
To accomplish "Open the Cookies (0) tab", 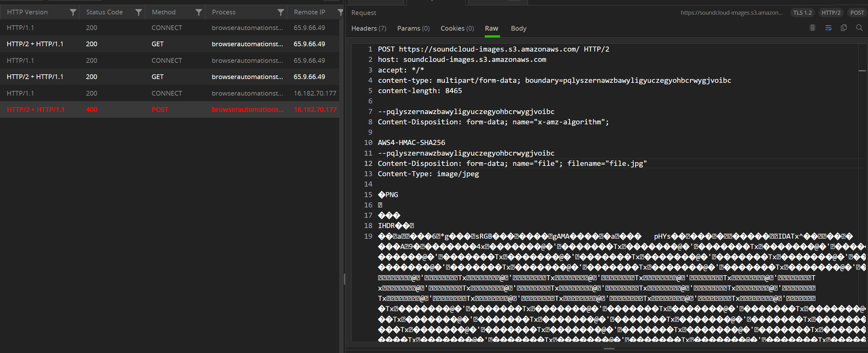I will tap(457, 28).
